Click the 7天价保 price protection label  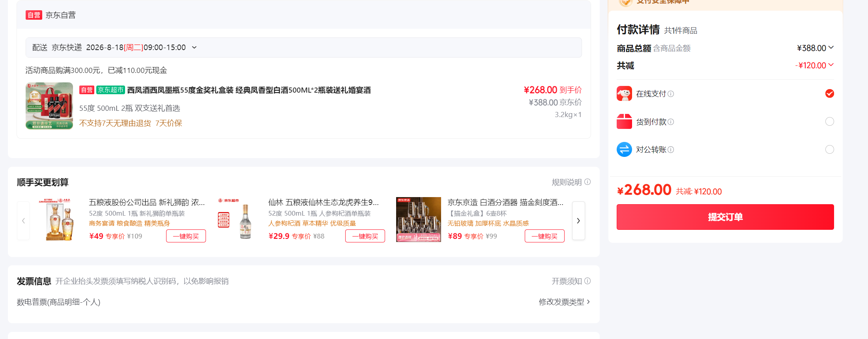(x=169, y=123)
